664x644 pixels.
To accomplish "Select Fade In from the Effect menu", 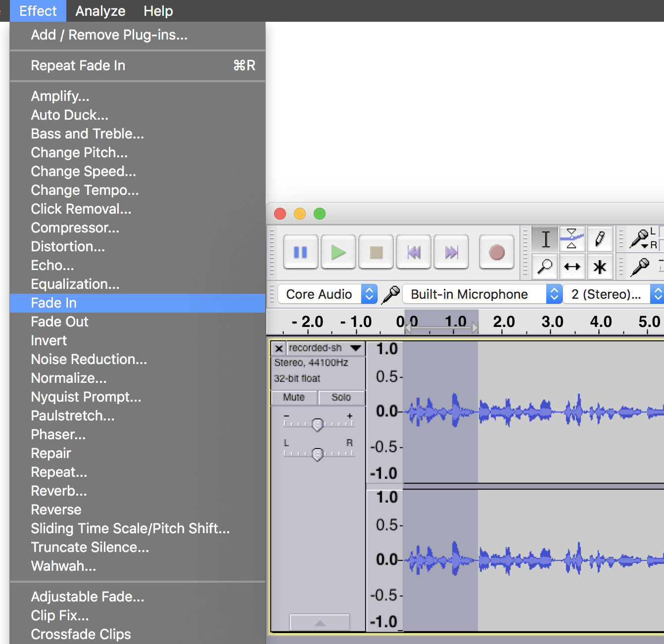I will pyautogui.click(x=53, y=303).
